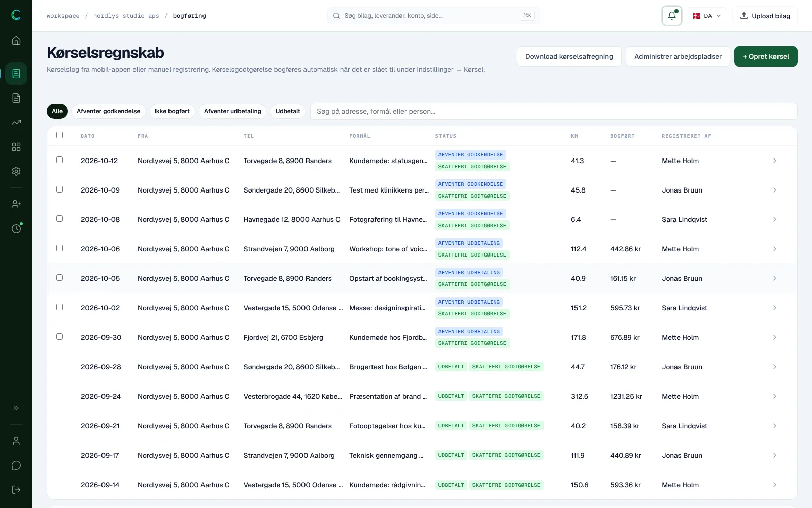Expand the 2026-09-30 row chevron
This screenshot has height=508, width=812.
(x=775, y=337)
